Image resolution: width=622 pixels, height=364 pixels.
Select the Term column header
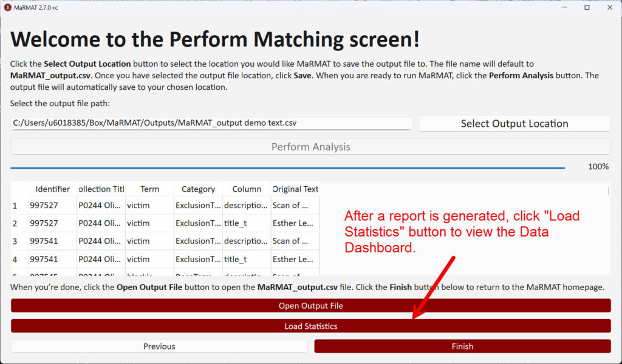tap(149, 189)
